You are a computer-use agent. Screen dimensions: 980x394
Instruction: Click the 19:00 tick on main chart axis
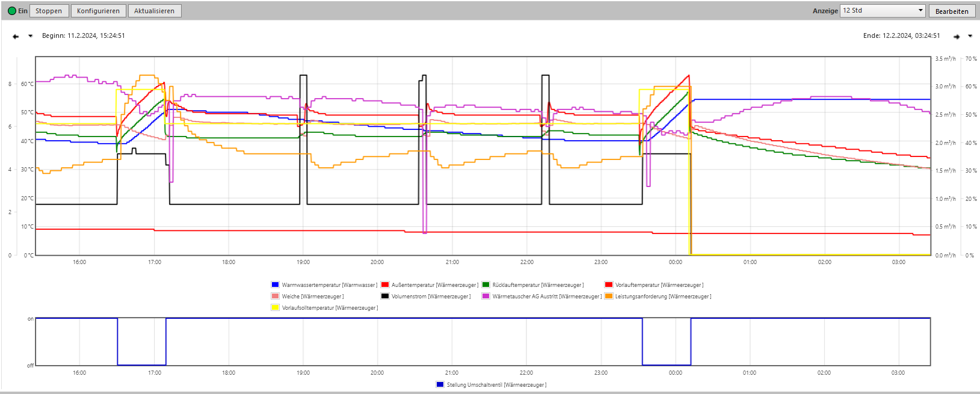[x=303, y=262]
